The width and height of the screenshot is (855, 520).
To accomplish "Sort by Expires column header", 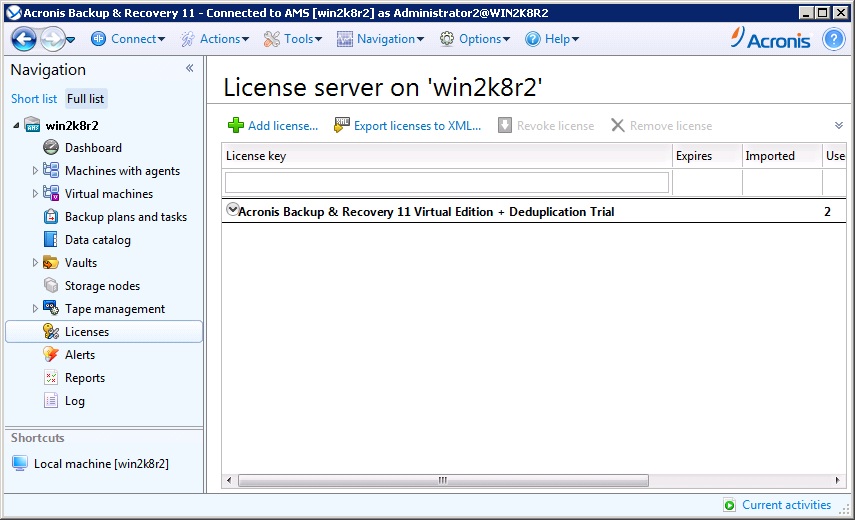I will click(707, 156).
